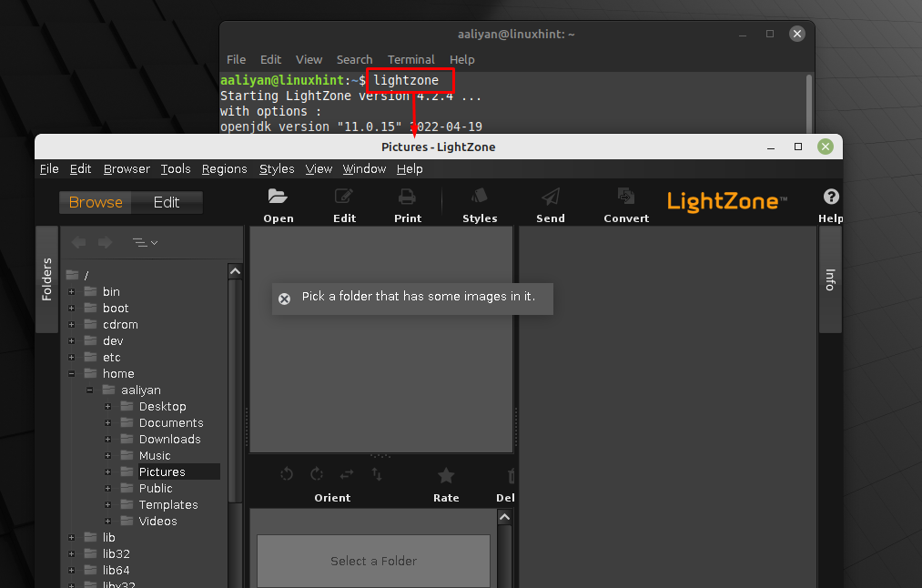Go back with the left arrow in Folders panel
This screenshot has width=922, height=588.
79,242
